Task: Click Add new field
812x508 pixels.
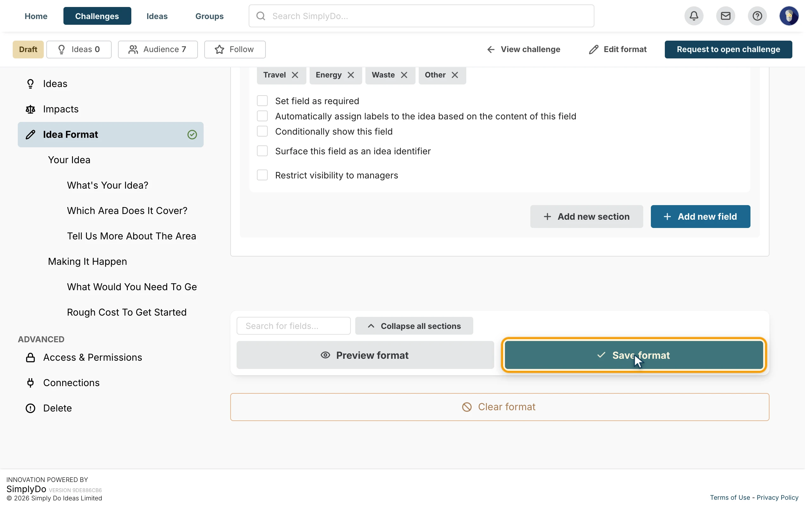Action: [x=700, y=217]
